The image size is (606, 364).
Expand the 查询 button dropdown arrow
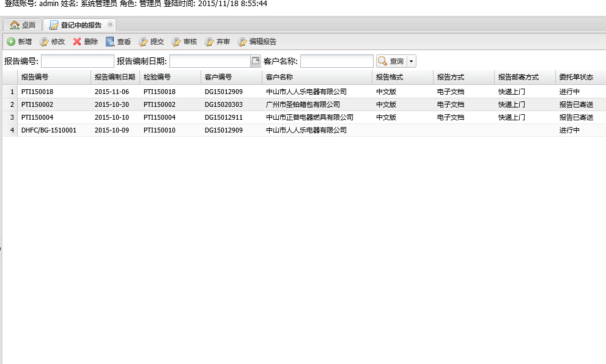tap(411, 61)
